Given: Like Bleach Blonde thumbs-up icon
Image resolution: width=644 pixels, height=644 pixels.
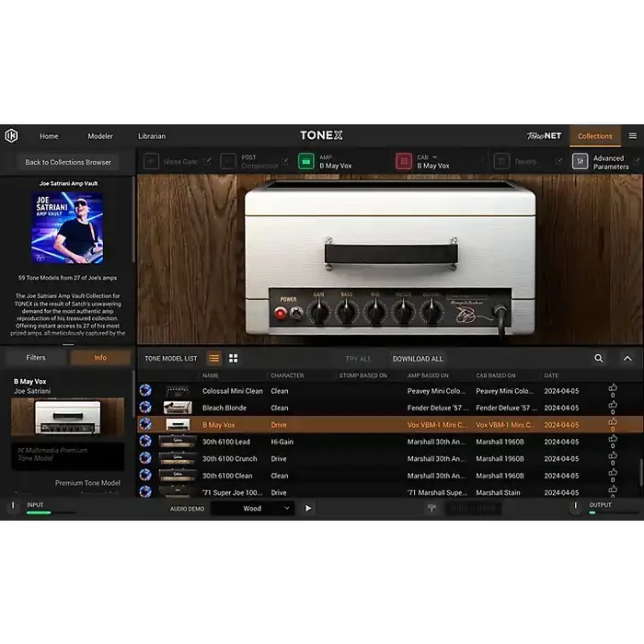Looking at the screenshot, I should point(613,405).
